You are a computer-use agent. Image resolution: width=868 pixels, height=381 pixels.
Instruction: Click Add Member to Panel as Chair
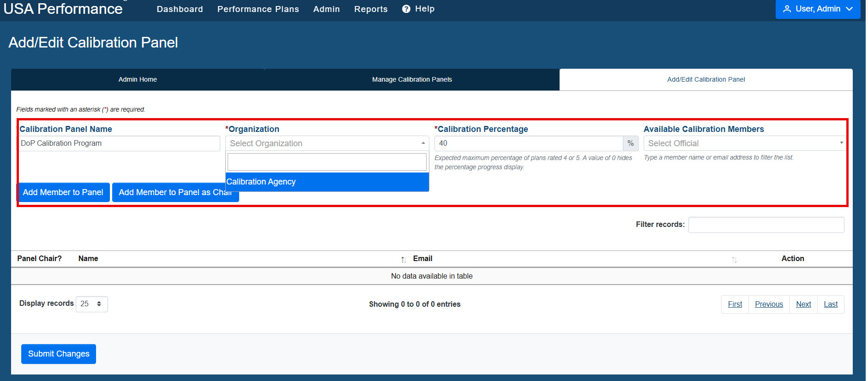pos(175,192)
